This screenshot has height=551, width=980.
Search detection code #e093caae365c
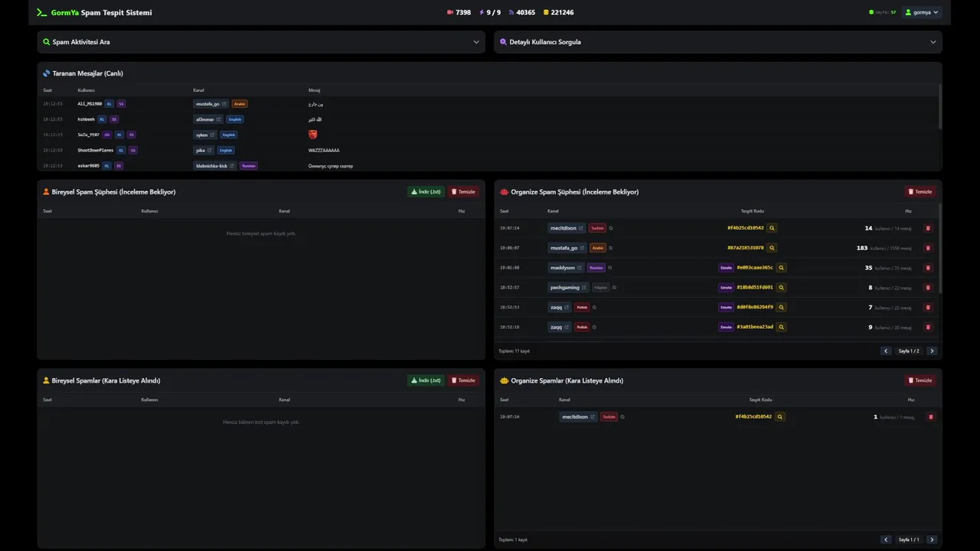click(x=781, y=268)
